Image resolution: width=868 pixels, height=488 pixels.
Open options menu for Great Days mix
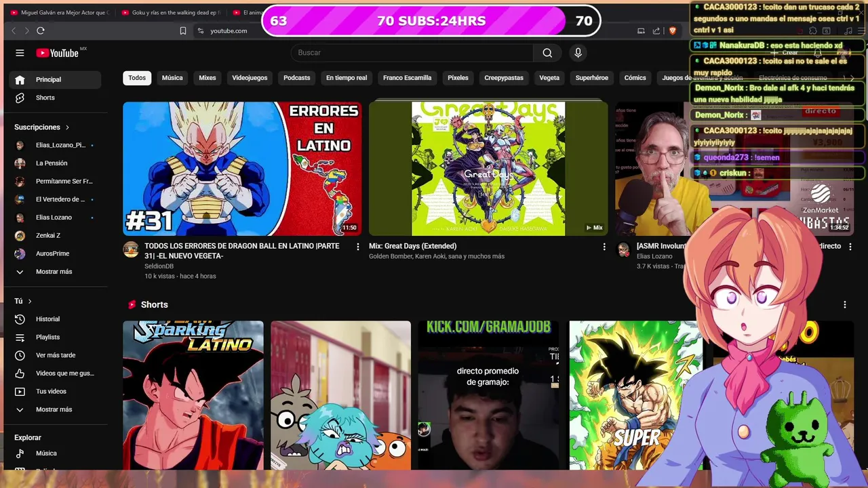(x=604, y=247)
